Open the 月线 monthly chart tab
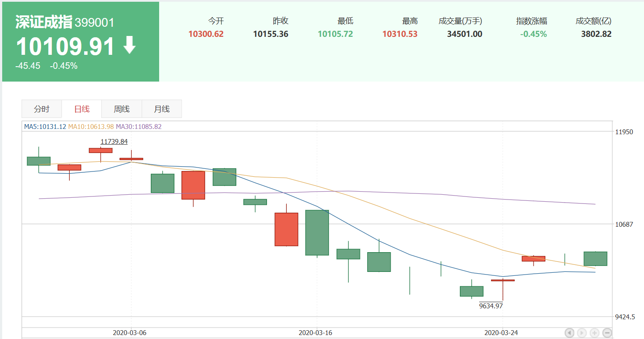 pos(161,109)
